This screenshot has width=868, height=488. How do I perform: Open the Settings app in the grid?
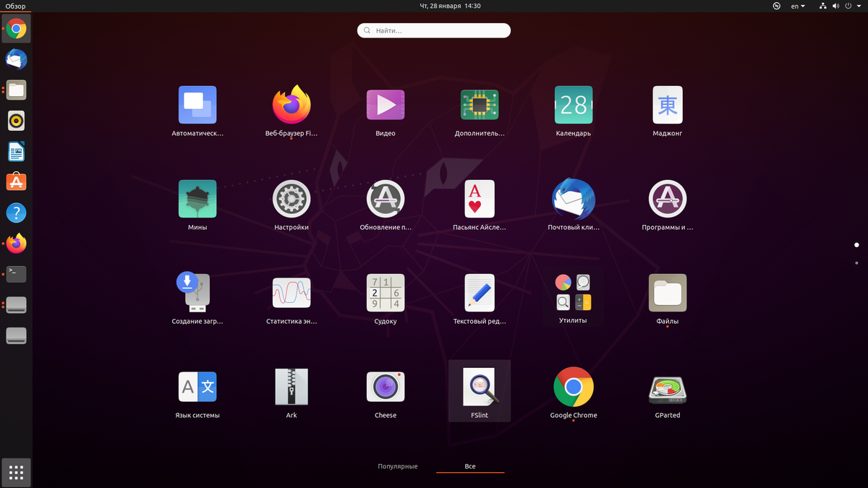(x=292, y=199)
